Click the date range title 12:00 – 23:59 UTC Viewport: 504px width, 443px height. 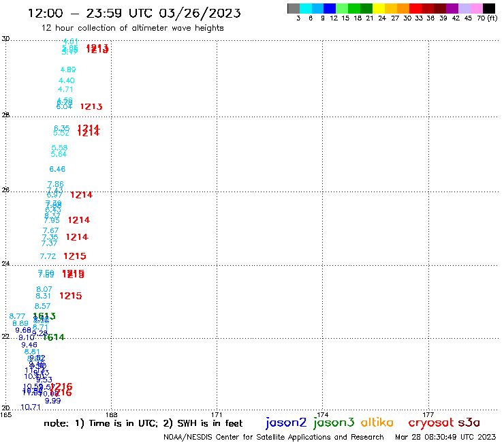coord(134,13)
